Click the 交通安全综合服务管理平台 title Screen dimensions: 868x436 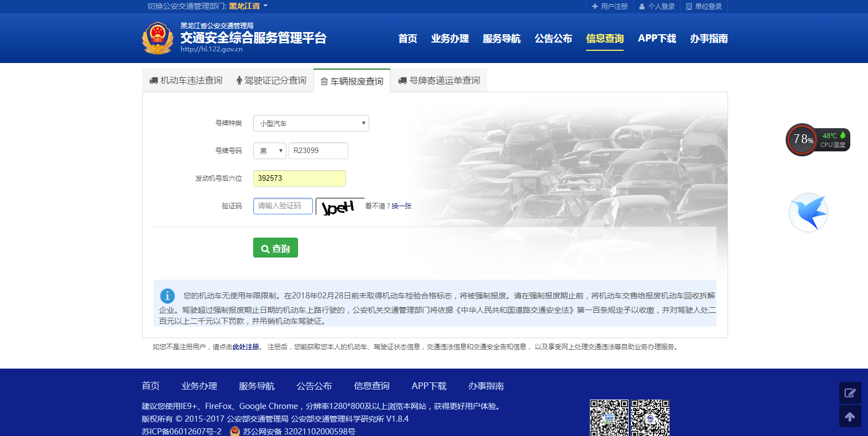coord(253,38)
